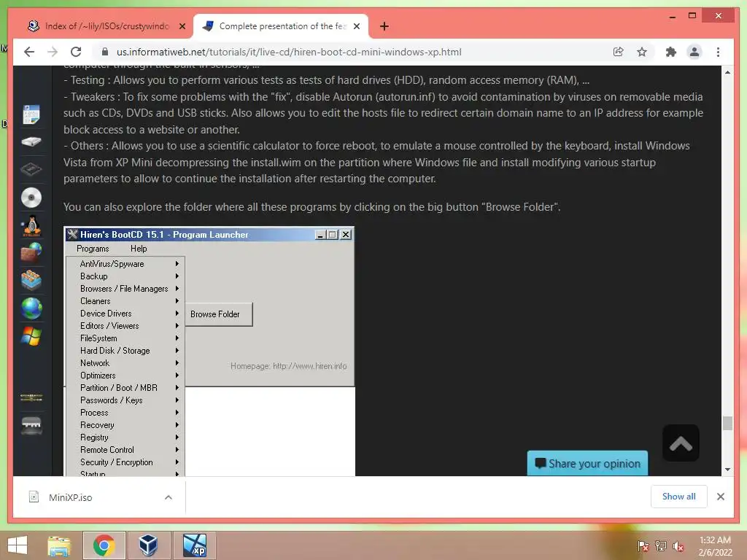Click the page scrollbar thumb
The width and height of the screenshot is (747, 560).
[x=727, y=423]
